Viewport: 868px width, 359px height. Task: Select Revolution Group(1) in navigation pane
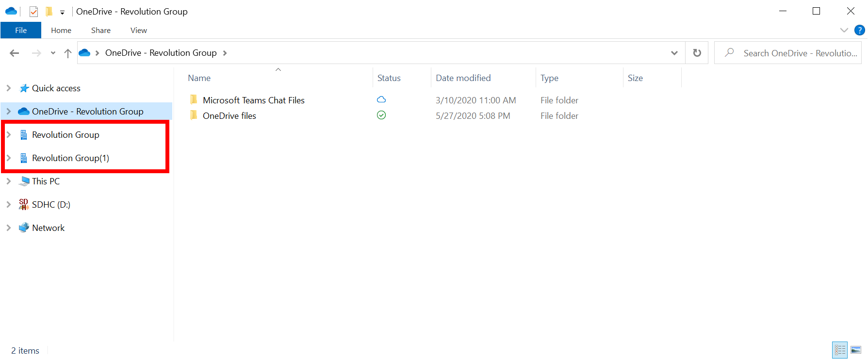(70, 158)
